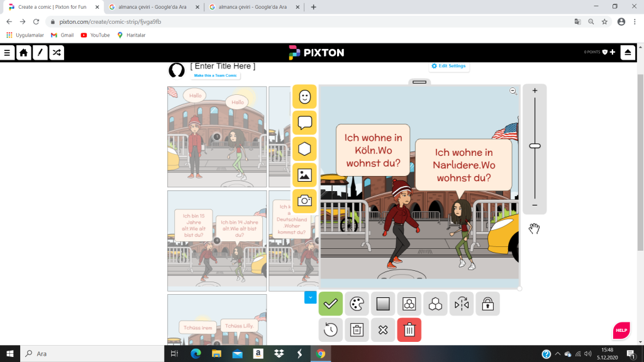Open the hamburger menu in Pixton header
The width and height of the screenshot is (644, 362).
pyautogui.click(x=8, y=53)
